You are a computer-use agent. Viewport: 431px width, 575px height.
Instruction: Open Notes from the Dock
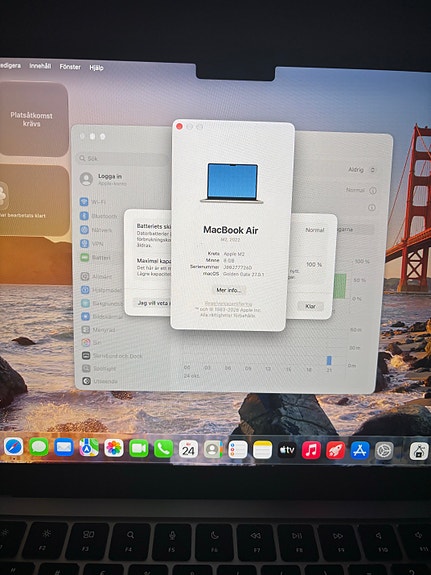coord(262,450)
